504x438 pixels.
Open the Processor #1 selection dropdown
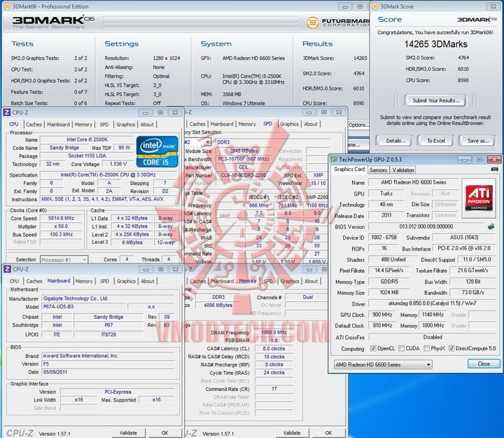click(x=64, y=259)
